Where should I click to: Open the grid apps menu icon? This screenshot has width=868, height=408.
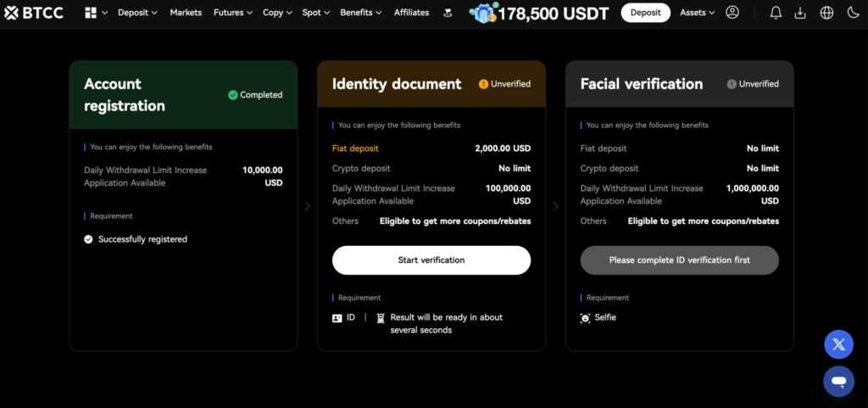(x=91, y=13)
